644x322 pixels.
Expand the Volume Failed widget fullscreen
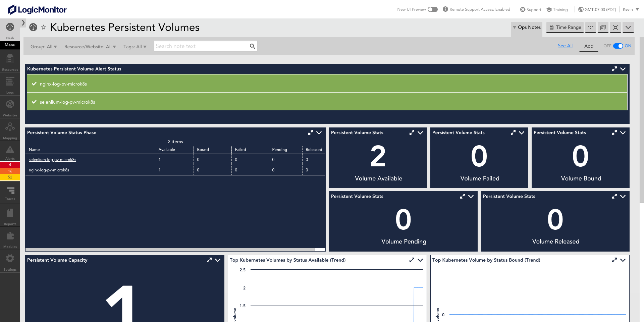513,132
